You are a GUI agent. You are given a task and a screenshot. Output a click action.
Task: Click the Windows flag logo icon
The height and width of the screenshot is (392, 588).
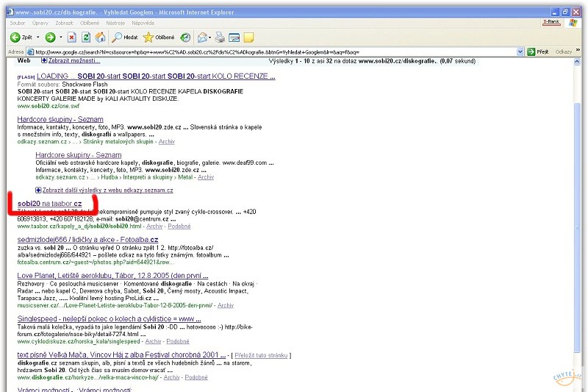point(573,23)
